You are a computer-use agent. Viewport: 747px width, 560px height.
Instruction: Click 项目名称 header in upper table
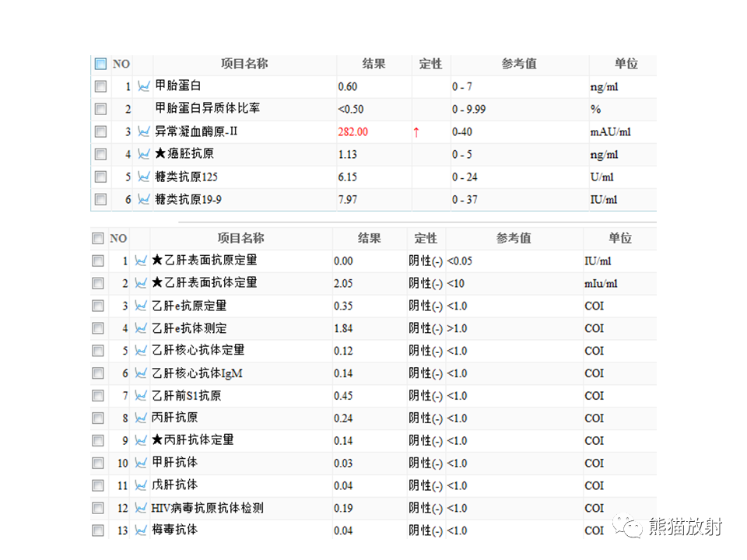pos(244,64)
